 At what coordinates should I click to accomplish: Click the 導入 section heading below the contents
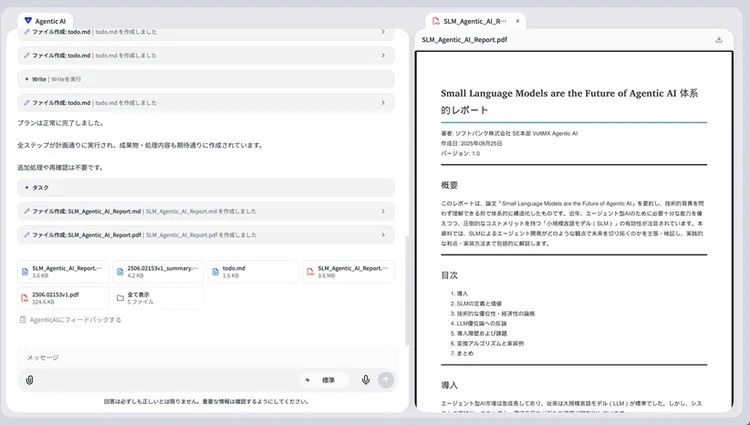[x=449, y=385]
